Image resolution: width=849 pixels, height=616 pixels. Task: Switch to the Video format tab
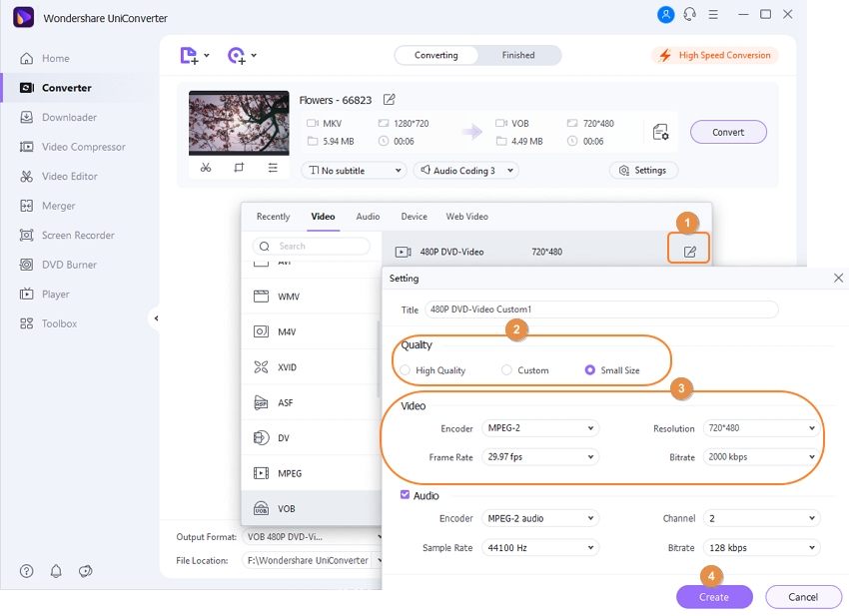point(324,217)
